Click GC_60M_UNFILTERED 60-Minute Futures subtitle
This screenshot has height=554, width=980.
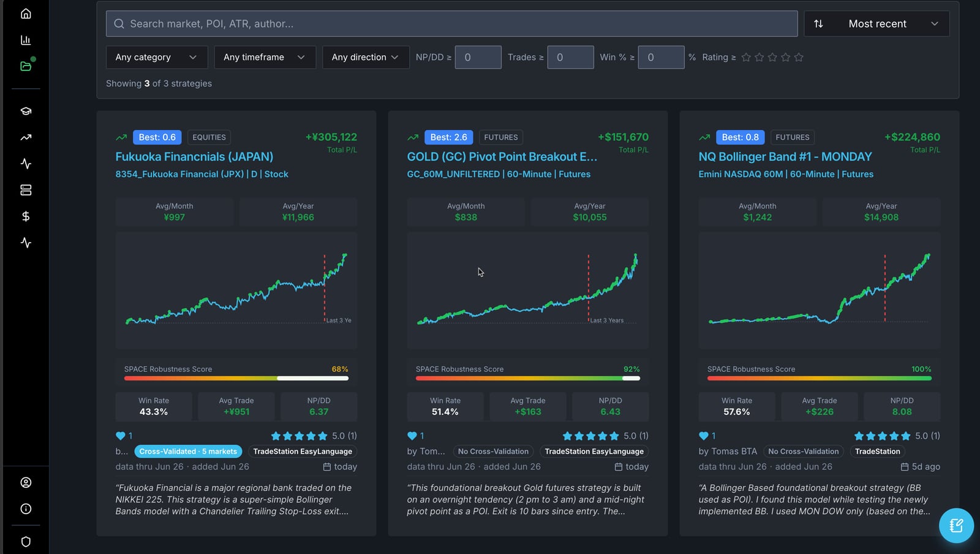click(499, 174)
